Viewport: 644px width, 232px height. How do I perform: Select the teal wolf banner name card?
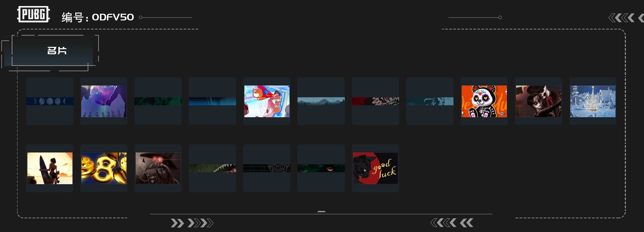pyautogui.click(x=430, y=101)
